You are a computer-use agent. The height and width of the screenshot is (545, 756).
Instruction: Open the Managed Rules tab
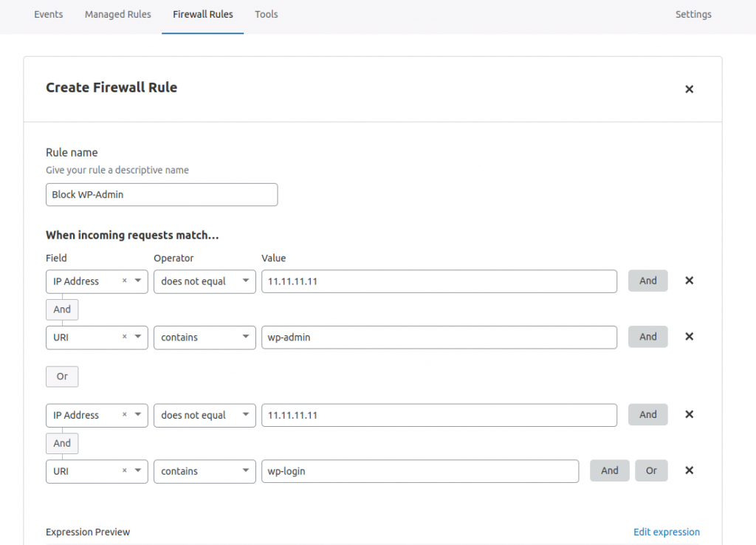[x=117, y=15]
